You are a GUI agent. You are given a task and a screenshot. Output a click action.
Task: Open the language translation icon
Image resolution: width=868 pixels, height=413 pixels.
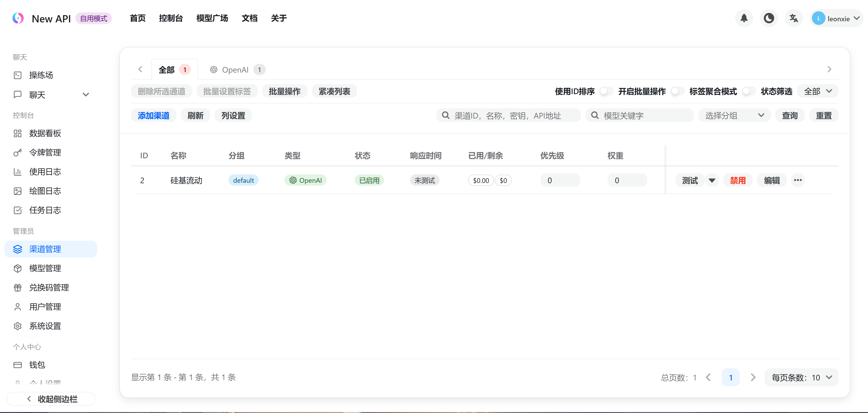click(x=794, y=18)
